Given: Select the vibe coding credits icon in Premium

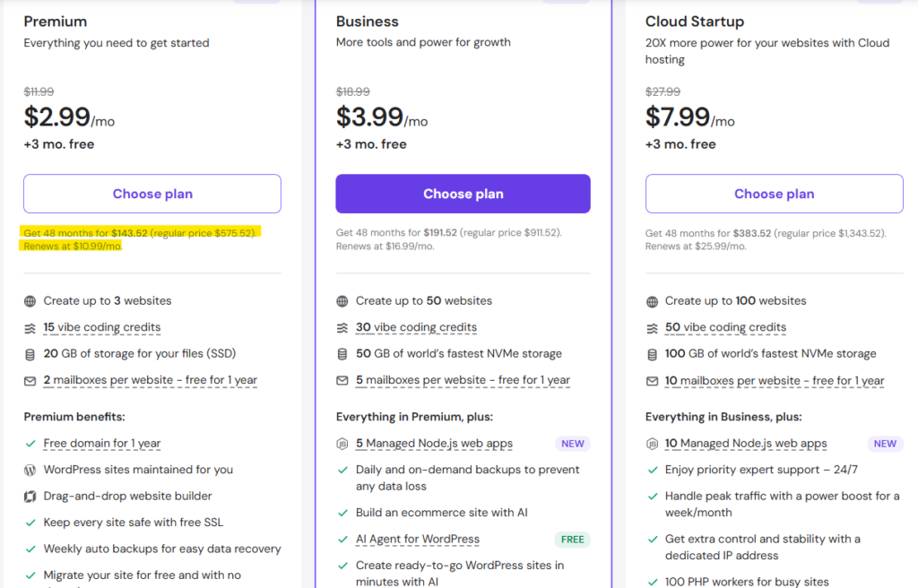Looking at the screenshot, I should point(30,327).
